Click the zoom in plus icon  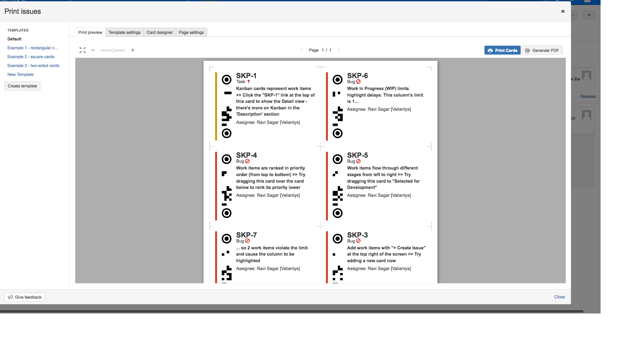click(x=133, y=50)
